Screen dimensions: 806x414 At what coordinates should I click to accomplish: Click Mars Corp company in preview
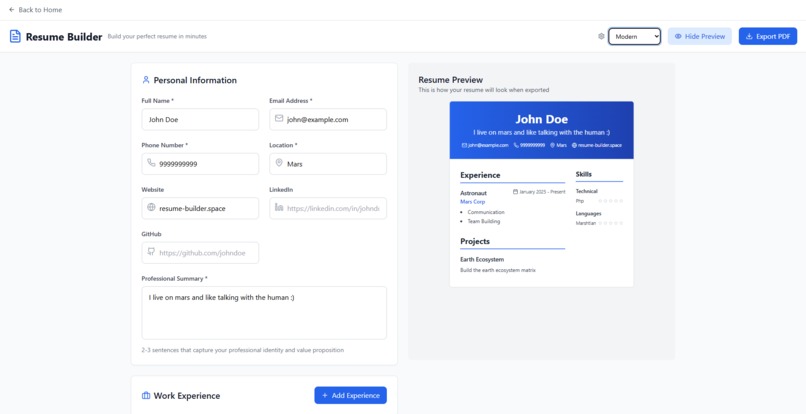(x=472, y=202)
